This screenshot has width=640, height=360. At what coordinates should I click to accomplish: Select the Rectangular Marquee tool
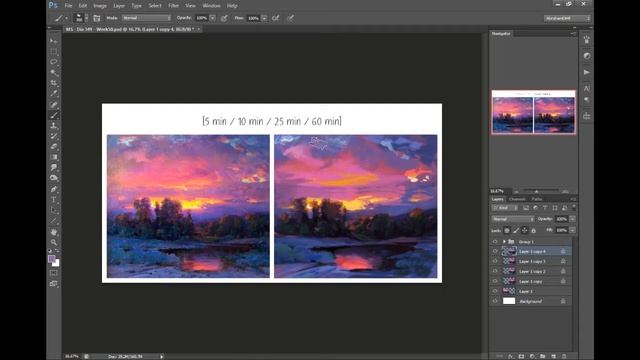point(53,51)
